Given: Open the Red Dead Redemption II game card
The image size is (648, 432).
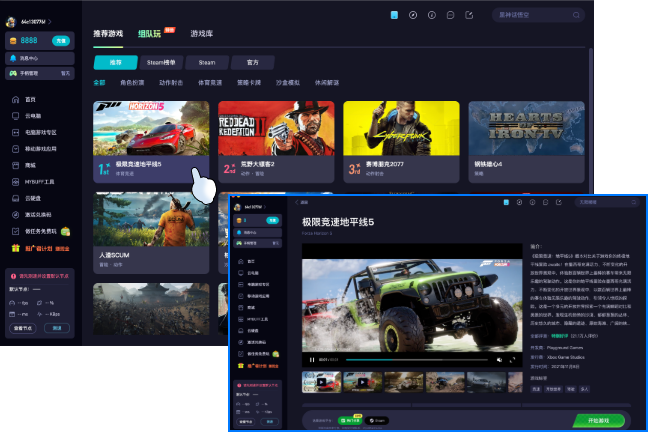Looking at the screenshot, I should point(276,142).
